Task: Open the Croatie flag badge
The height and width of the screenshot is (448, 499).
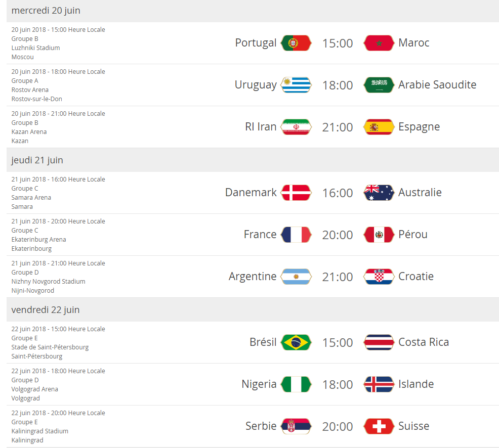Action: coord(379,277)
